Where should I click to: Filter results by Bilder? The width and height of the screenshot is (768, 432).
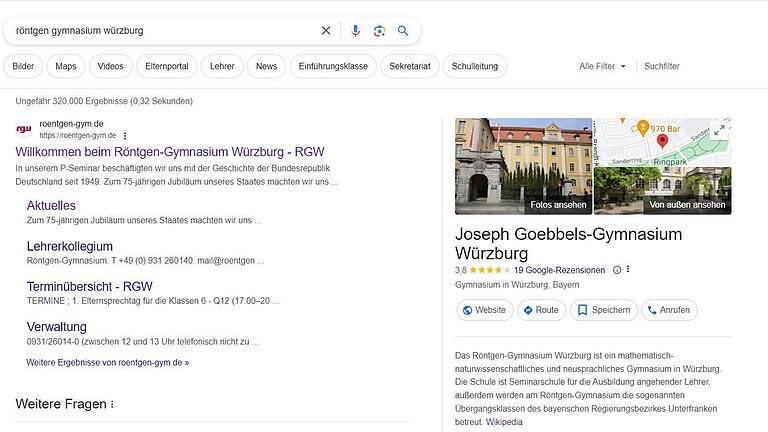(23, 66)
